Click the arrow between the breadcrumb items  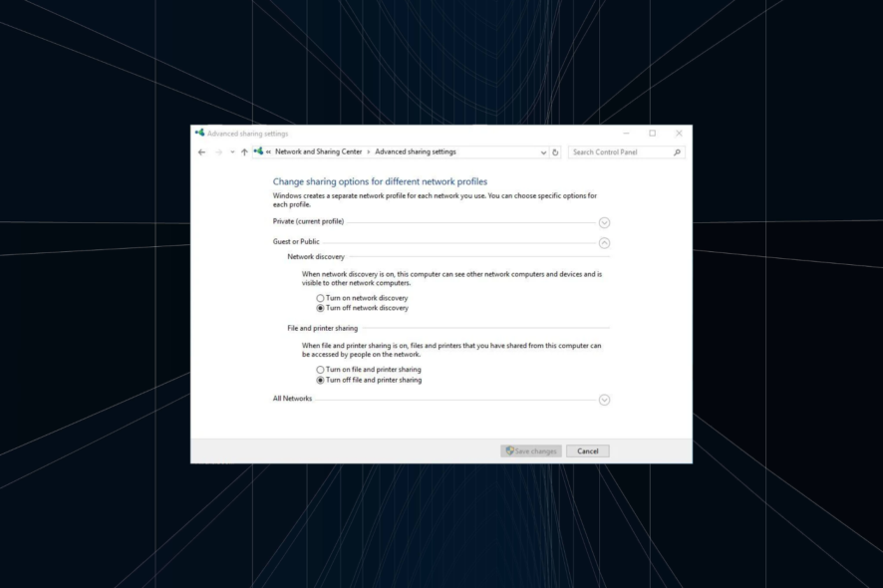pyautogui.click(x=369, y=152)
